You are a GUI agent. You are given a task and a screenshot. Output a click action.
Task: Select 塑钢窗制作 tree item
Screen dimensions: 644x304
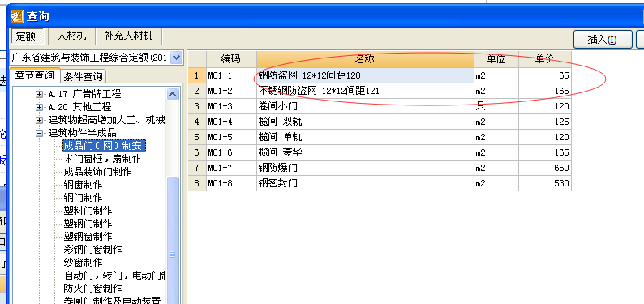click(88, 237)
